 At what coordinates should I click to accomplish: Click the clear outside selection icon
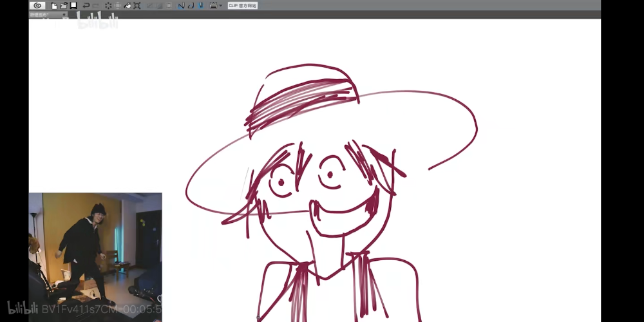tap(118, 6)
